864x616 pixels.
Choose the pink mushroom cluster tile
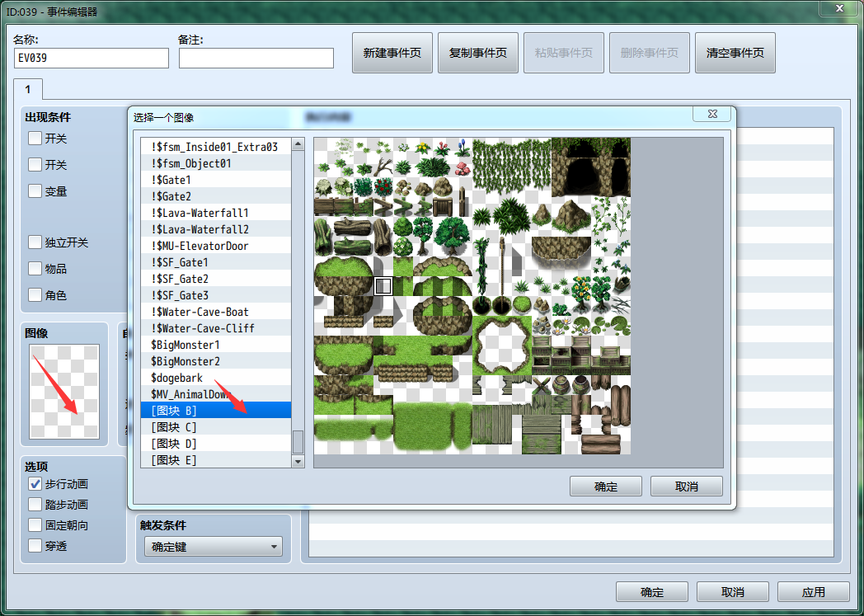click(x=463, y=167)
